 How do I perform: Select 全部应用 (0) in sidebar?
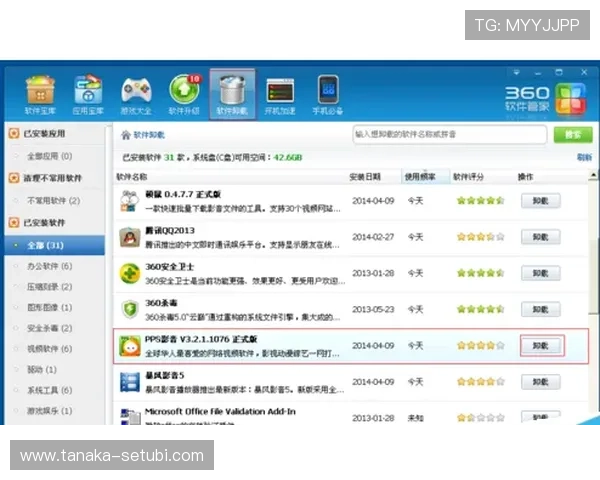49,156
